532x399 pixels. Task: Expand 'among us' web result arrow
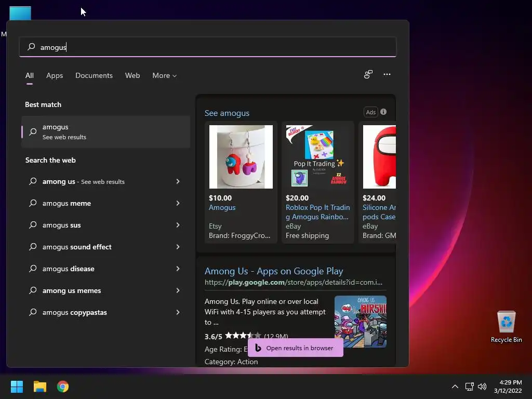click(x=178, y=181)
